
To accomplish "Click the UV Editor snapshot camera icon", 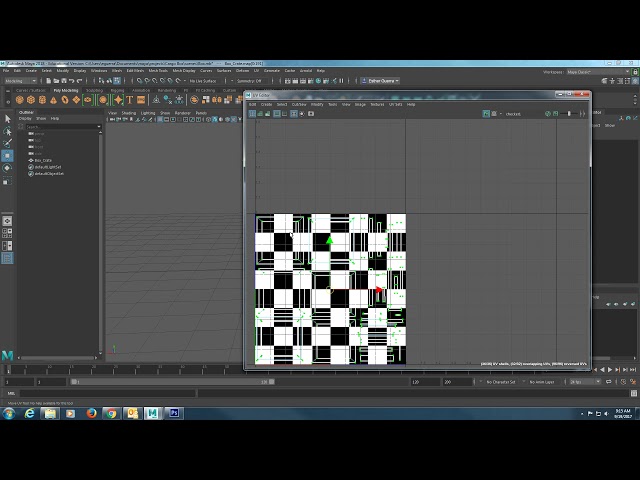I will 311,113.
